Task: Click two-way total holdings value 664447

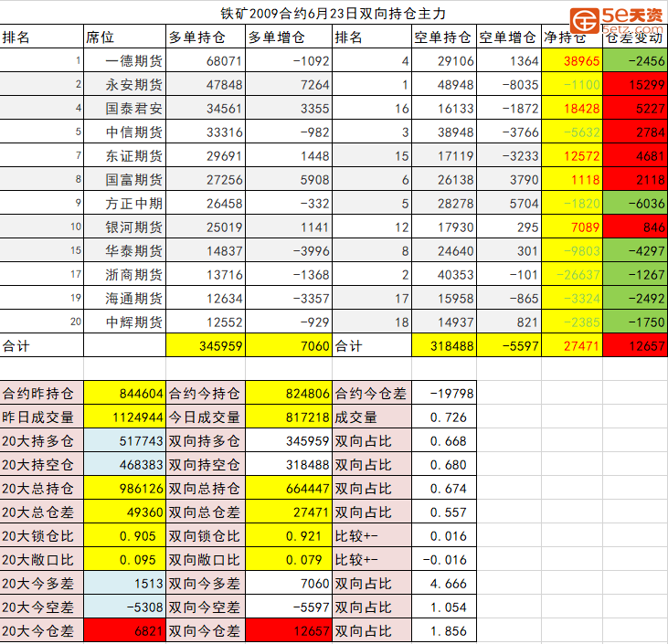Action: (289, 489)
